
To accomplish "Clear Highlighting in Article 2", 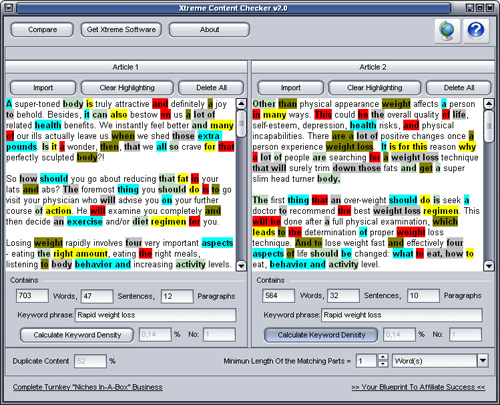I will pyautogui.click(x=375, y=88).
